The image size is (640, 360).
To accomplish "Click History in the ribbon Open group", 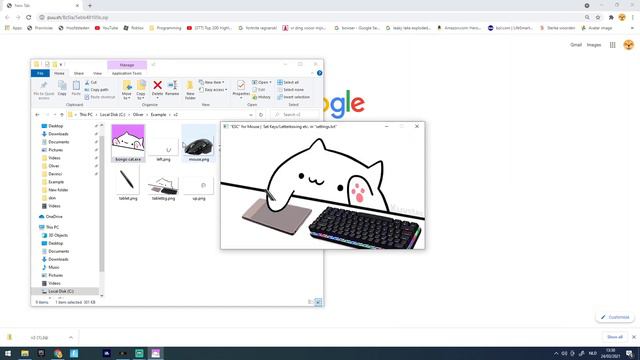I will tap(261, 97).
